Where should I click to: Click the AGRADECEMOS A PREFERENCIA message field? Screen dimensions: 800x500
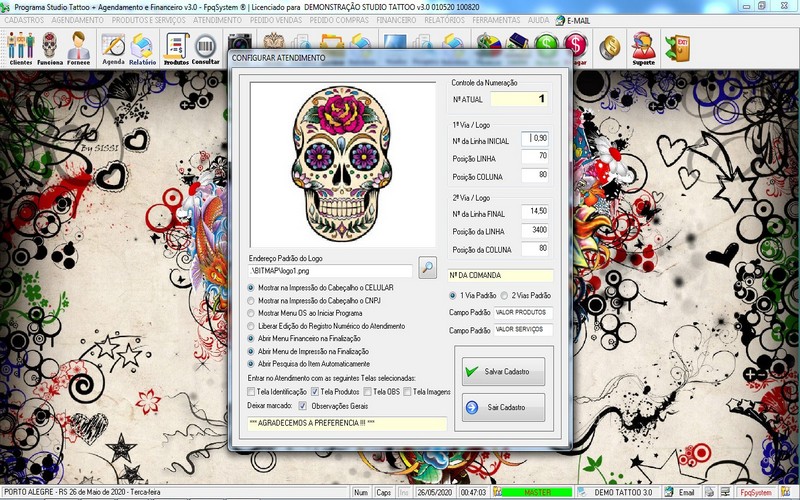point(347,423)
